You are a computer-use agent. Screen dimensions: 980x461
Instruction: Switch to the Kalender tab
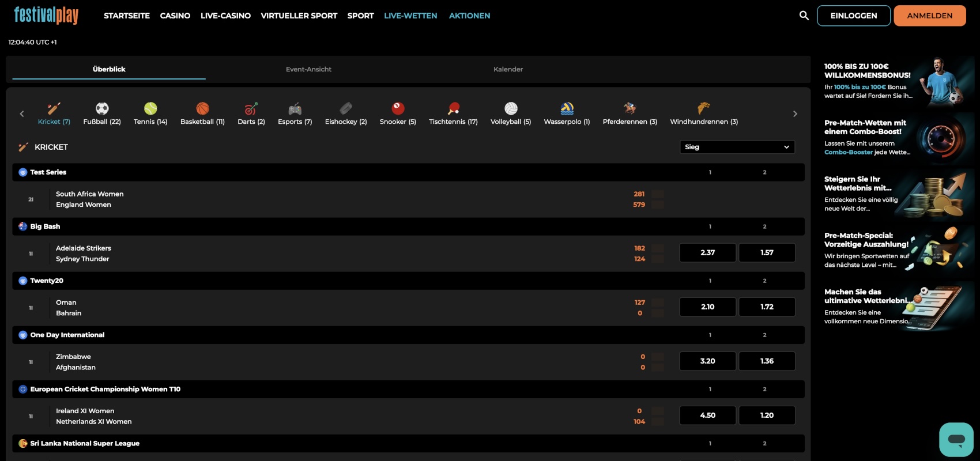(508, 69)
